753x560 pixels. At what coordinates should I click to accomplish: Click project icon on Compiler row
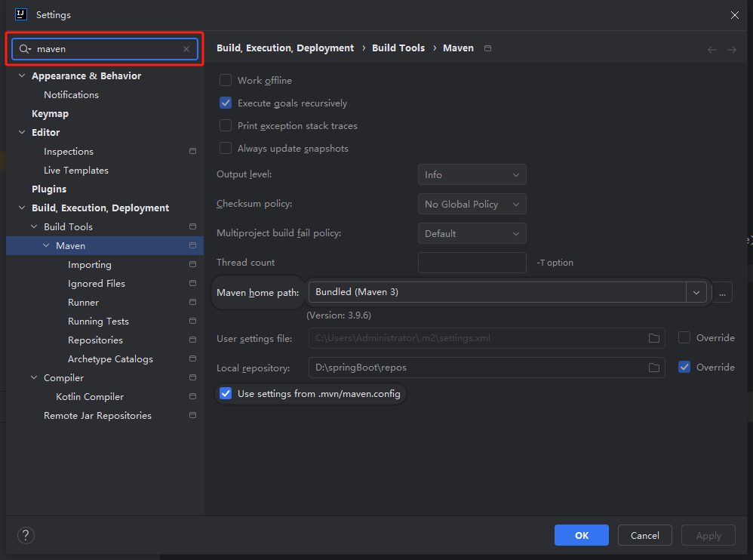pos(192,377)
